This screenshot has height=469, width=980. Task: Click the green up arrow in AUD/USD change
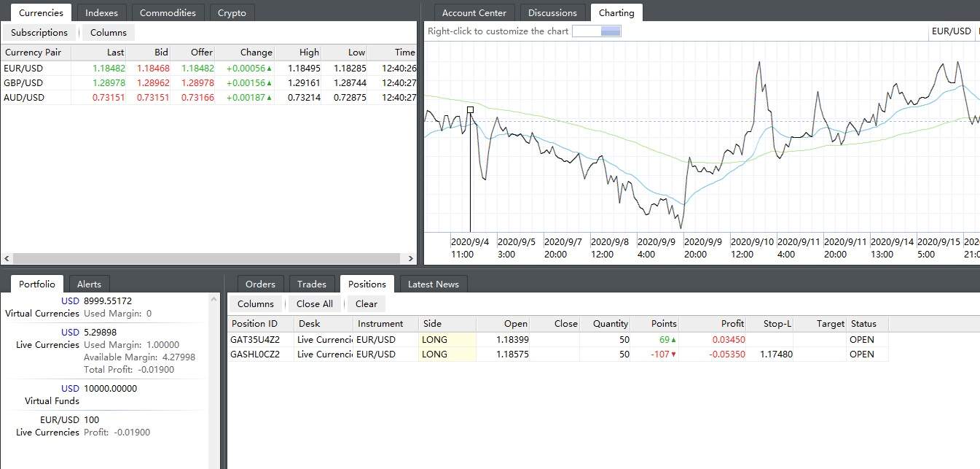(x=269, y=98)
